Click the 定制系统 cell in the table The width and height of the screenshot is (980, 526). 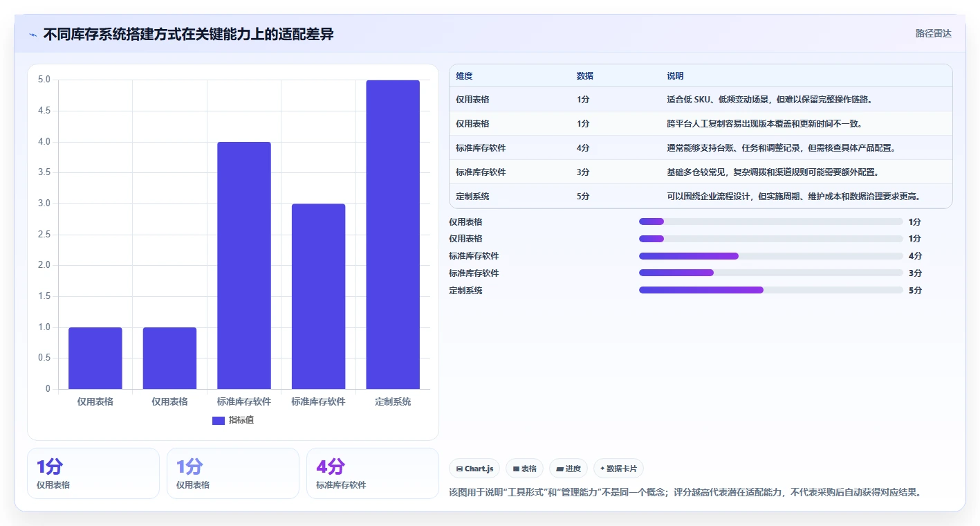pyautogui.click(x=473, y=197)
